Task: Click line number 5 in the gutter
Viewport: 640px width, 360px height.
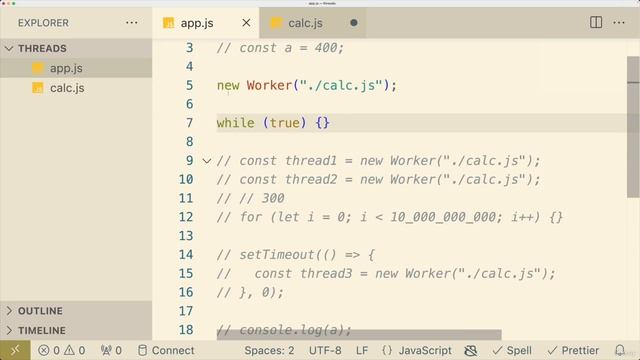Action: coord(189,85)
